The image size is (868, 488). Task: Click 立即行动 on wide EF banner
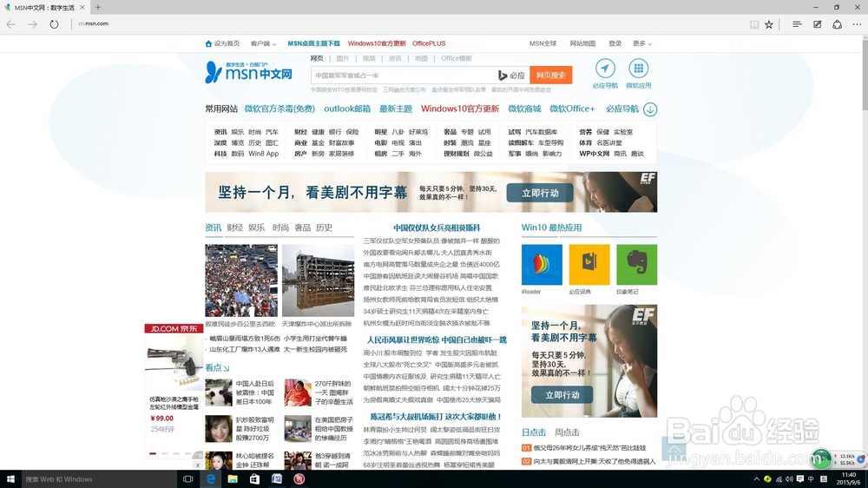click(540, 193)
